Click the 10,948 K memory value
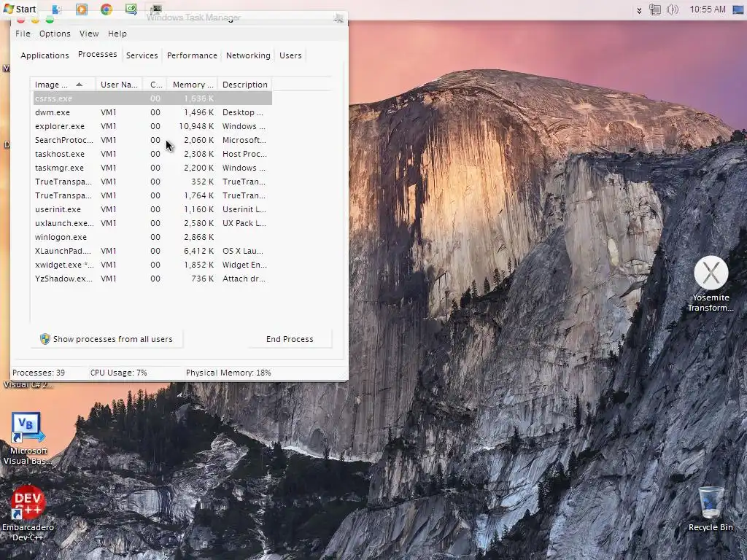This screenshot has height=560, width=747. 196,126
